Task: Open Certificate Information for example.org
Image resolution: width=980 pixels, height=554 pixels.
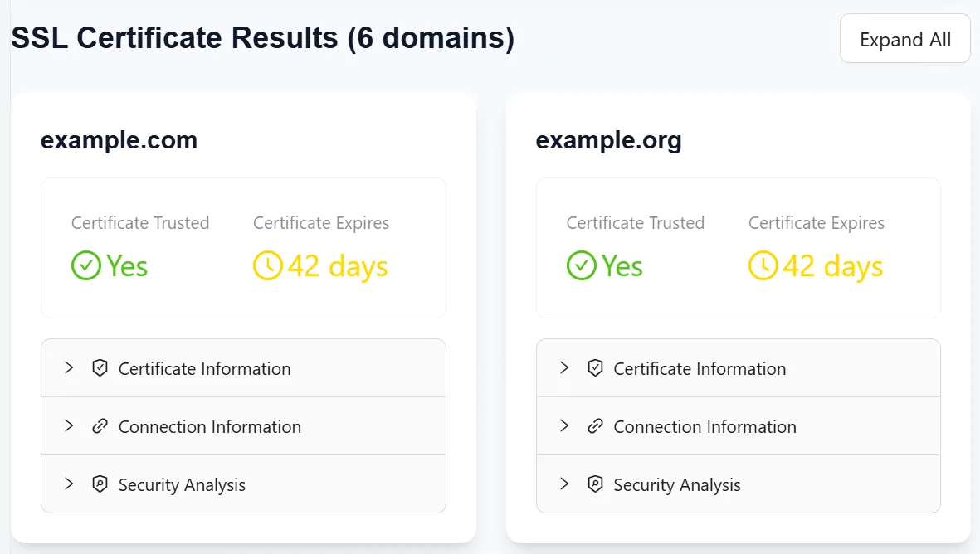Action: click(700, 367)
